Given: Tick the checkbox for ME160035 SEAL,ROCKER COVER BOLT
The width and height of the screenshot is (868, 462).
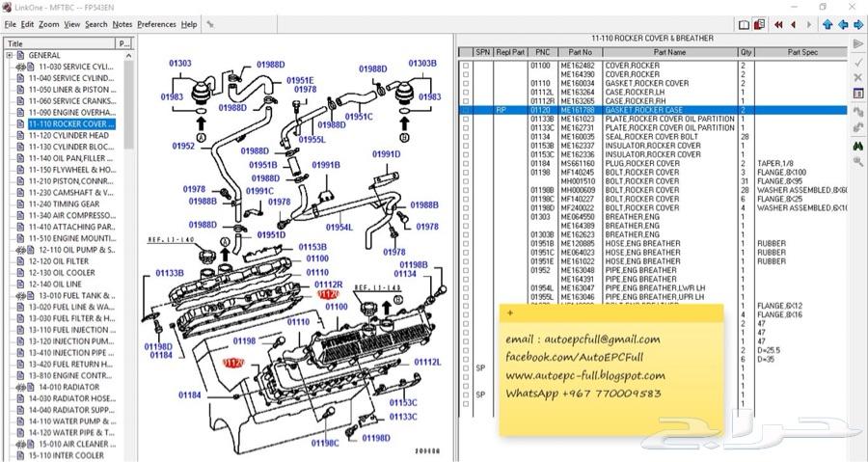Looking at the screenshot, I should (x=466, y=137).
